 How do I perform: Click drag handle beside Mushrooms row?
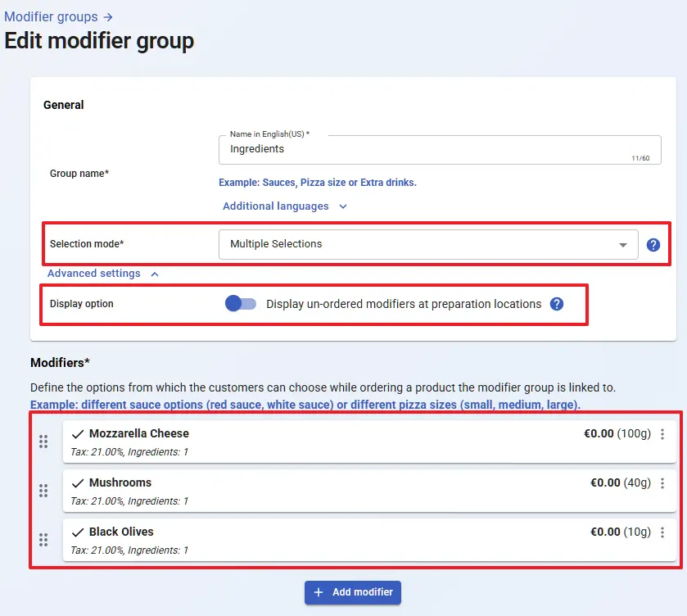click(x=43, y=491)
